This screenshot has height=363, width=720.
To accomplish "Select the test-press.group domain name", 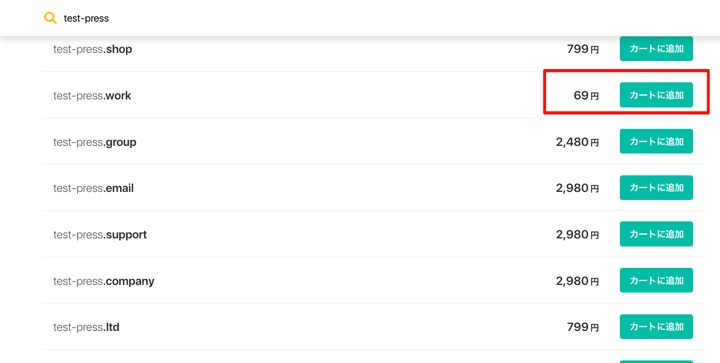I will 95,142.
